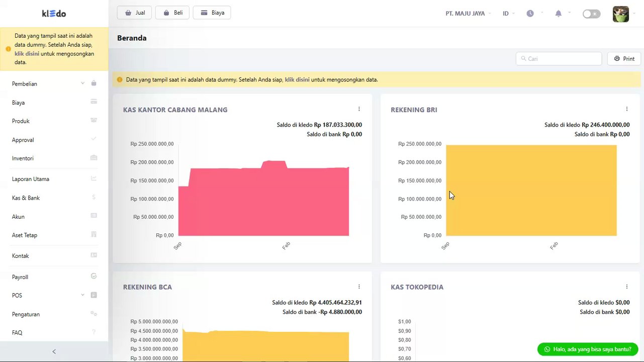The height and width of the screenshot is (362, 644).
Task: Open three-dot menu on Kas Tokopedia card
Action: (x=626, y=287)
